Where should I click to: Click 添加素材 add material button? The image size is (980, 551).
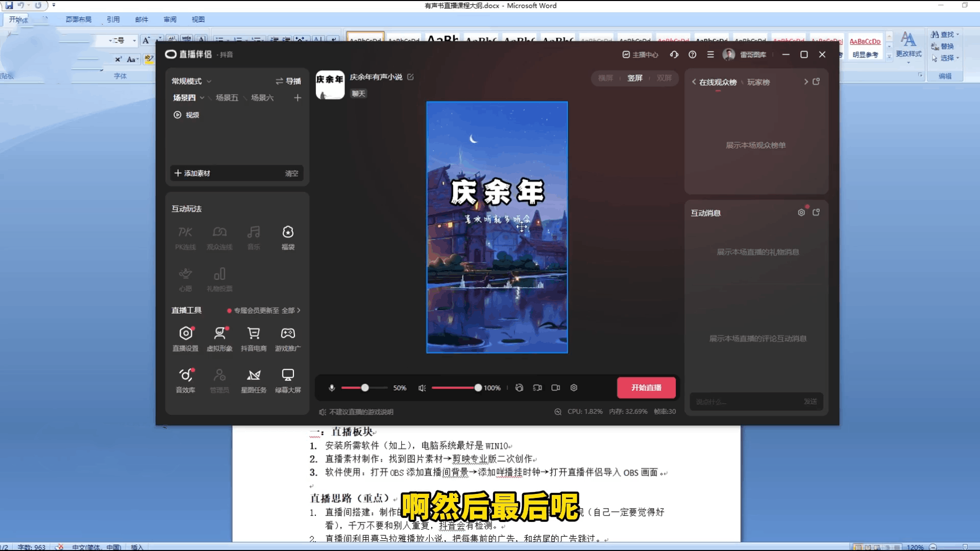pos(192,173)
